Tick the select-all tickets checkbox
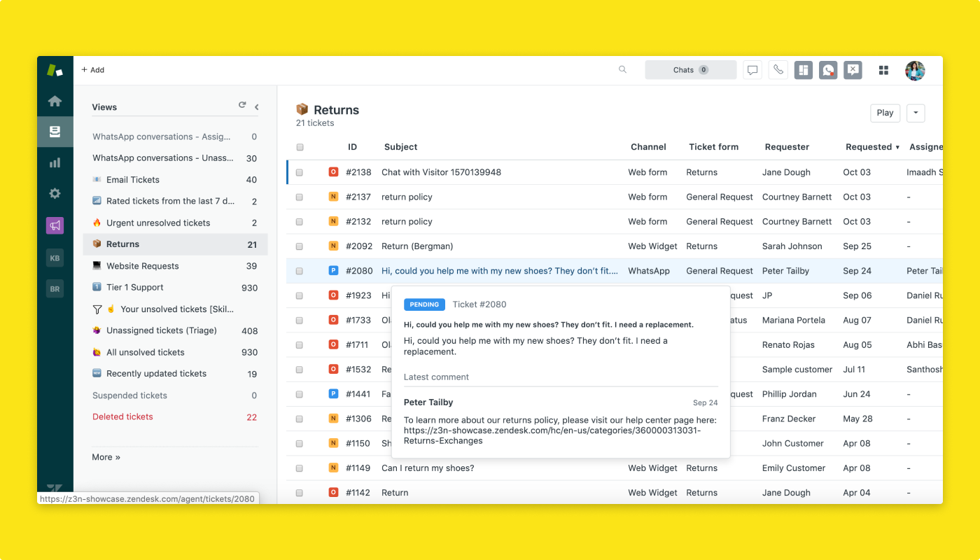This screenshot has height=560, width=980. (x=300, y=147)
